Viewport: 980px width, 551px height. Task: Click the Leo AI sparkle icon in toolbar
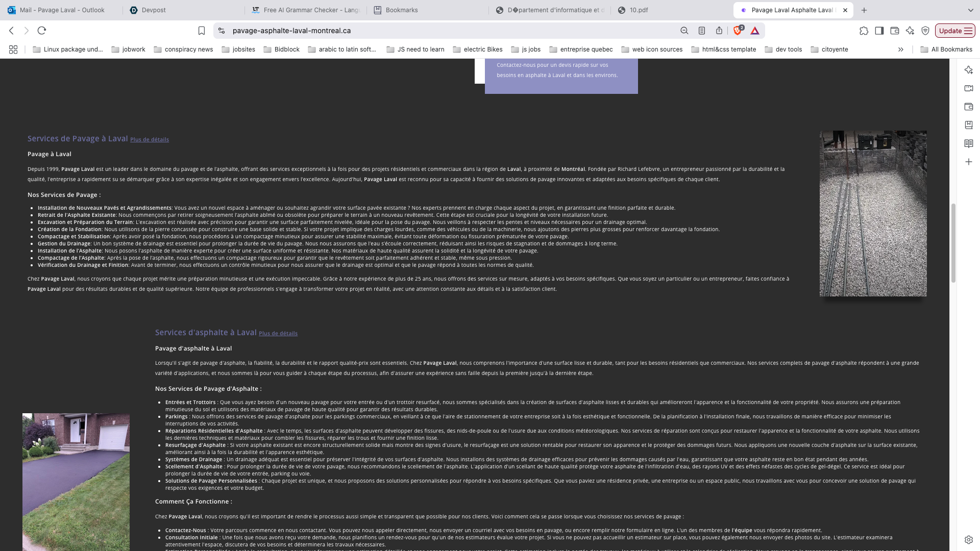point(910,31)
